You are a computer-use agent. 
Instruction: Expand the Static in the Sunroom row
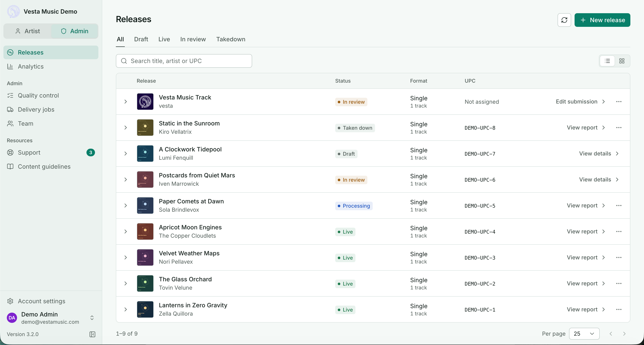pyautogui.click(x=125, y=128)
